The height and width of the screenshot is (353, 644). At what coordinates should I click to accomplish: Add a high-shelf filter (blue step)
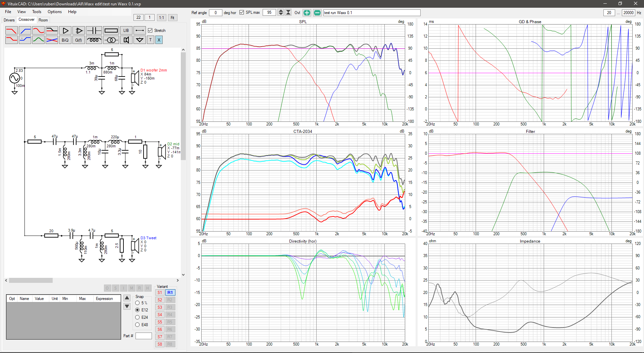25,40
